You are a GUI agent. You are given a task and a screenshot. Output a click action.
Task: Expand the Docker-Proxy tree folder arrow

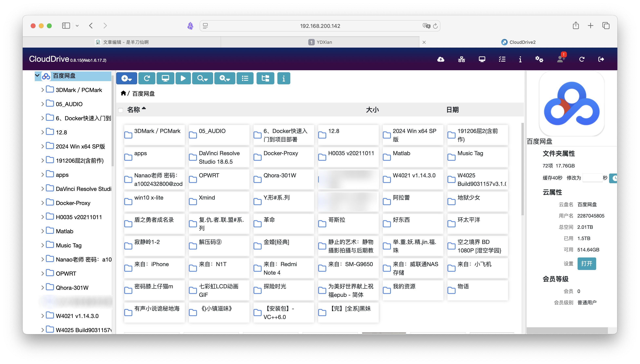[42, 203]
